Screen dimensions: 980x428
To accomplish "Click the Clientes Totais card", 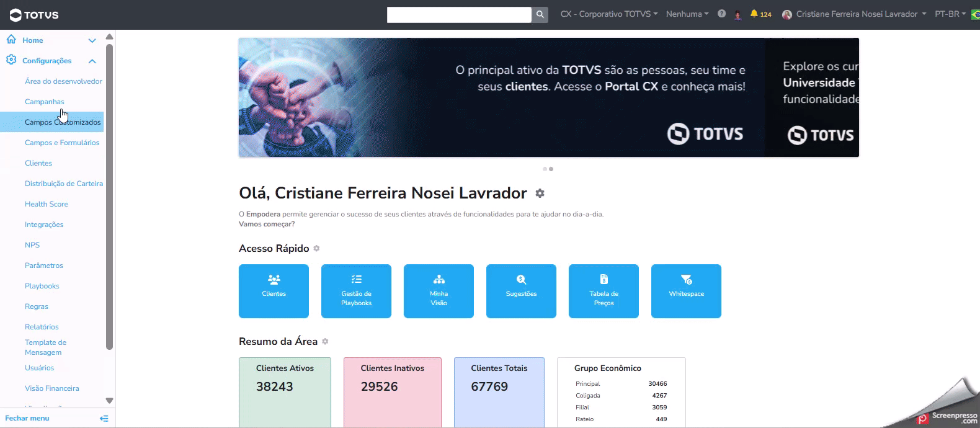I will 499,392.
